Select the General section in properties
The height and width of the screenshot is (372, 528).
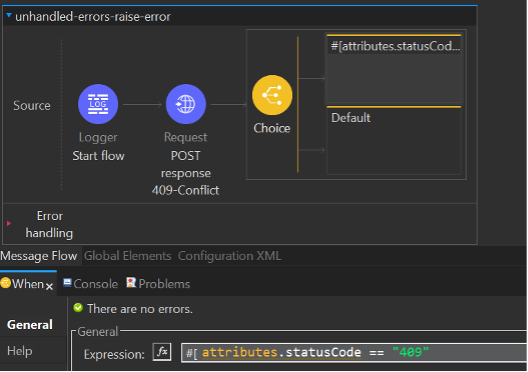30,325
